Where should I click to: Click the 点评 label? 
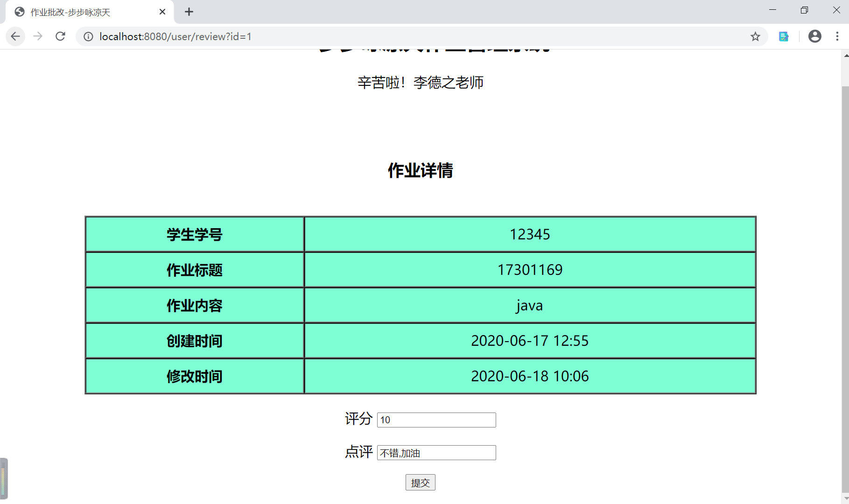point(358,451)
